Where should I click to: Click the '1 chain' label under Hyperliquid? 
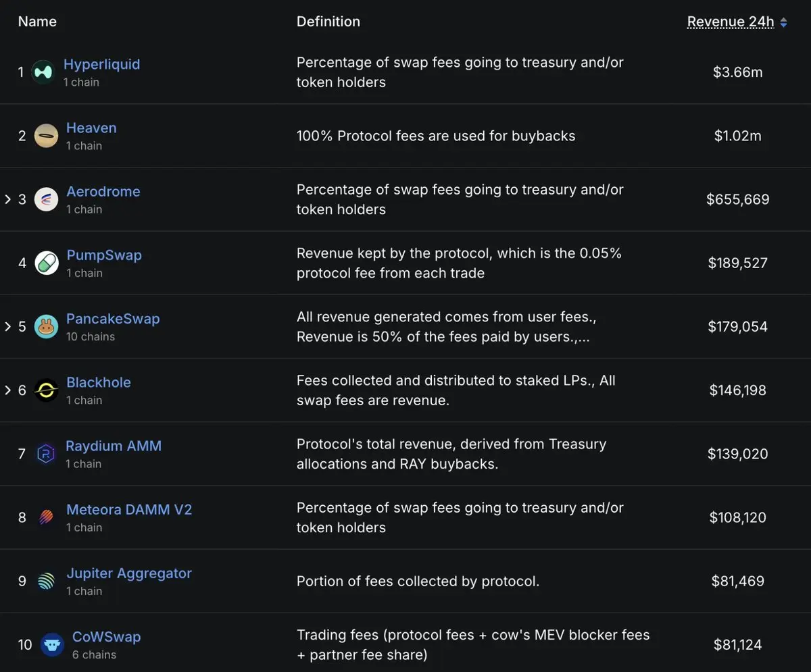81,82
